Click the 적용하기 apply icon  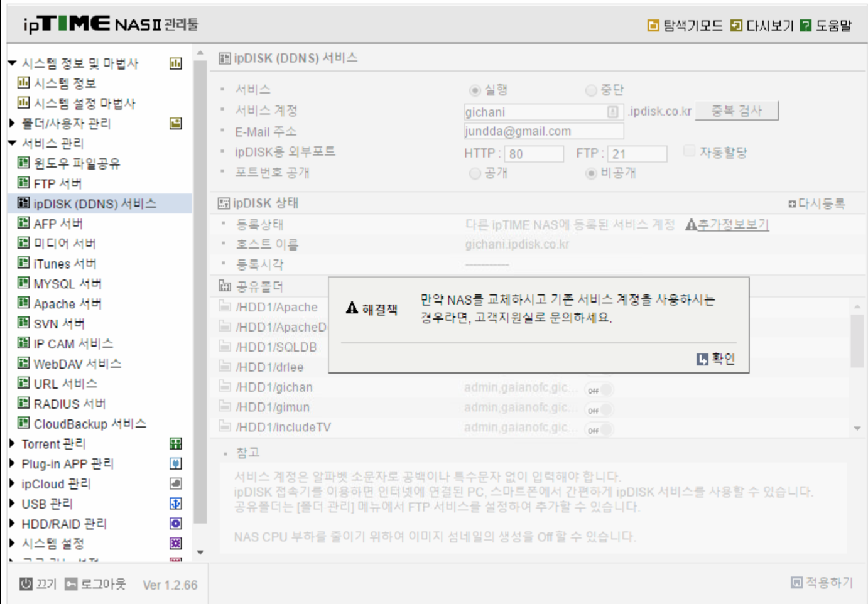[796, 583]
